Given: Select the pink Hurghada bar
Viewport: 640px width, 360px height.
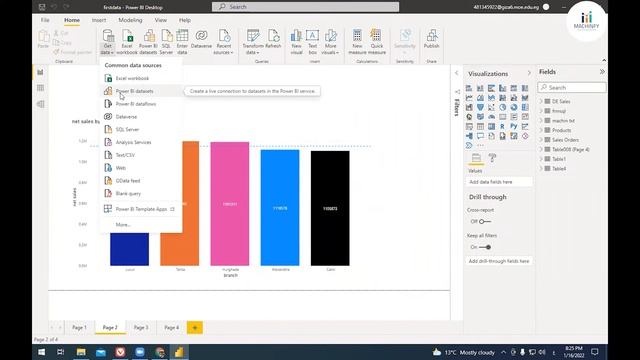Looking at the screenshot, I should (x=230, y=204).
